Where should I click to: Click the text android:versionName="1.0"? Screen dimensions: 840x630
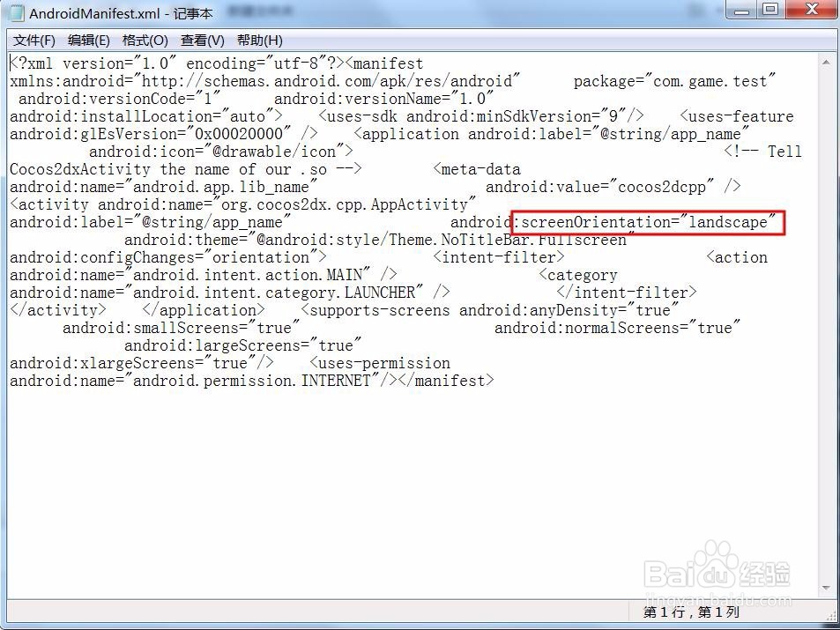point(383,99)
